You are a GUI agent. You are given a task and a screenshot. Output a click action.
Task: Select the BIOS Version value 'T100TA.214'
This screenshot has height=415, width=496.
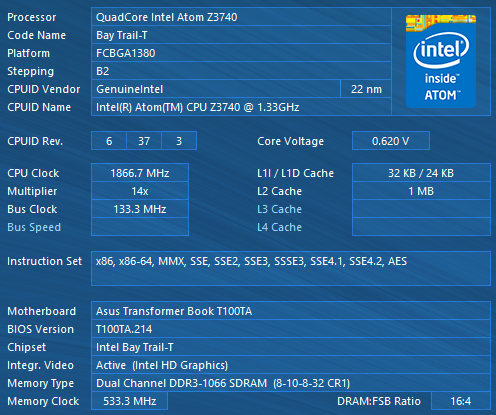point(291,329)
